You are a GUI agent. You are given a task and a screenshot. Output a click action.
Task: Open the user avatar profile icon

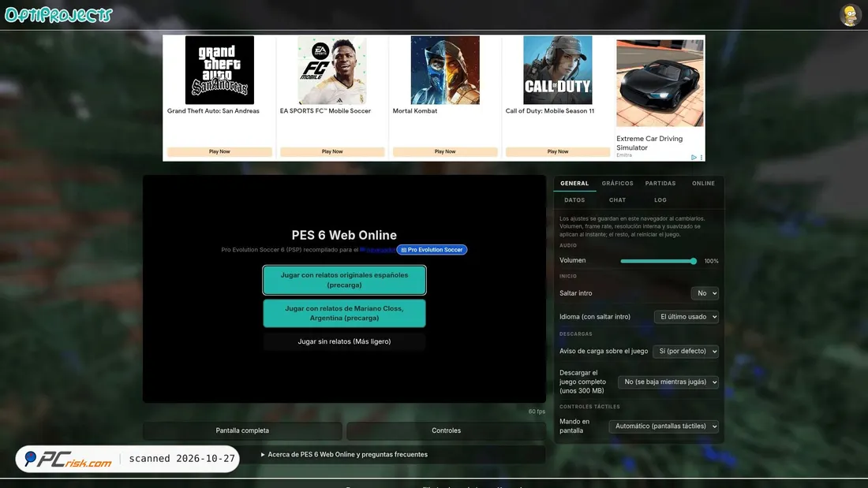850,15
